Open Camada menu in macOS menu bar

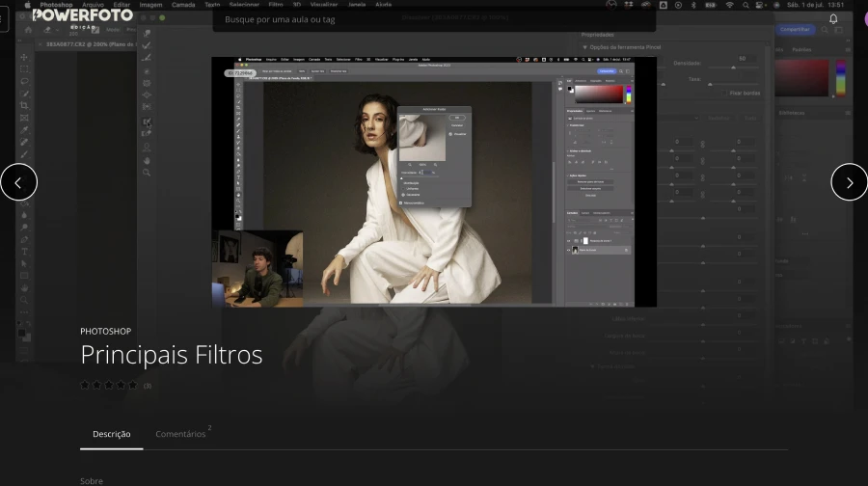183,5
